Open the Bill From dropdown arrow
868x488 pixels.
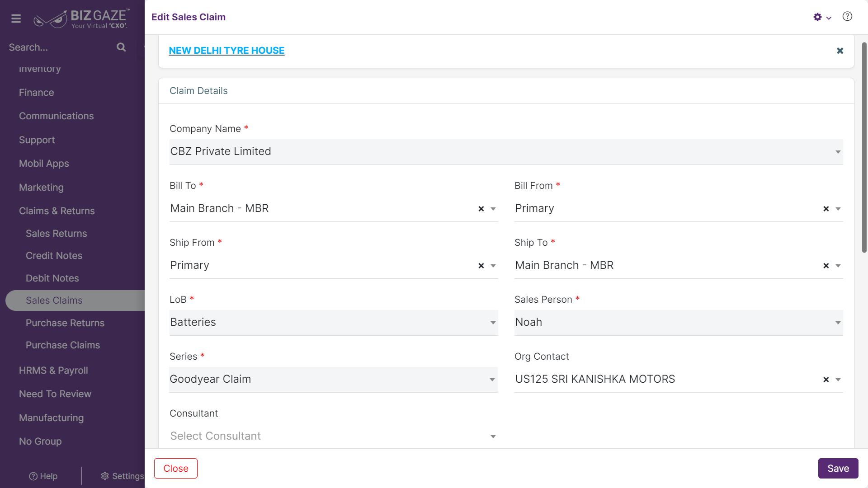[x=838, y=209]
